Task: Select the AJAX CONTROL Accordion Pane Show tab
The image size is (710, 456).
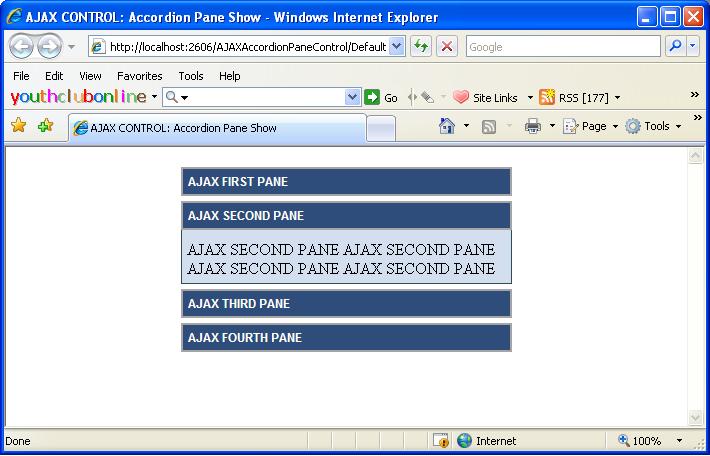Action: tap(217, 128)
